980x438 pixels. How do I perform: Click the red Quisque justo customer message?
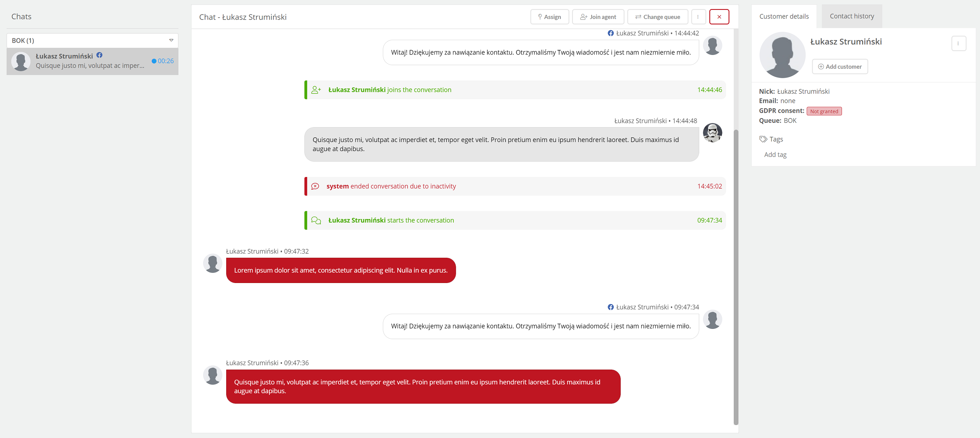coord(423,387)
